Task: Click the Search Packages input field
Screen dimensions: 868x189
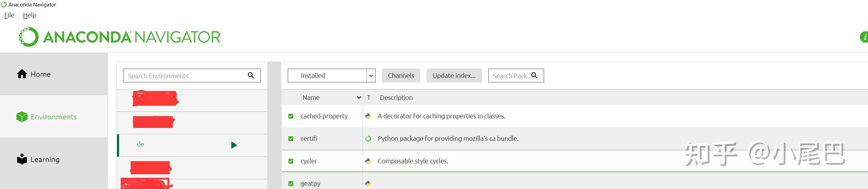Action: point(511,76)
